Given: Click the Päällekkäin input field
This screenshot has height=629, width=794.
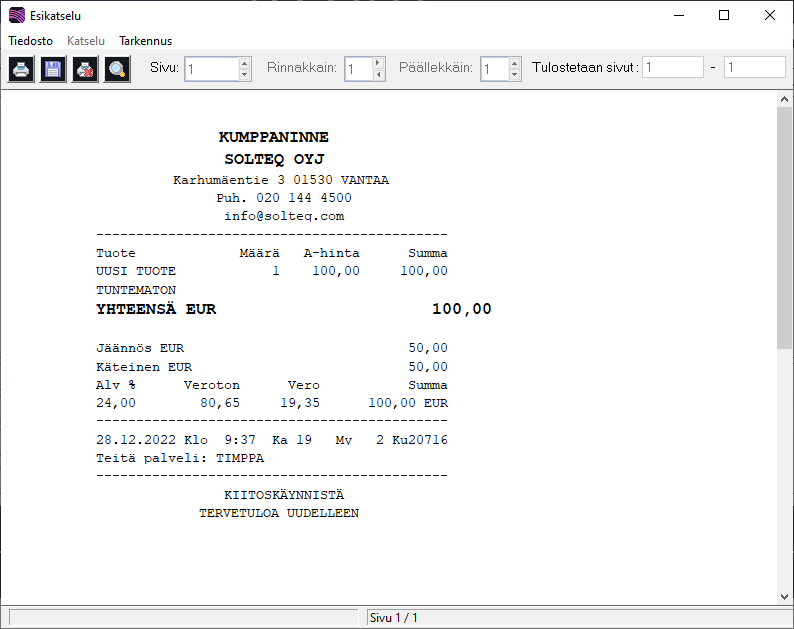Looking at the screenshot, I should click(x=494, y=69).
